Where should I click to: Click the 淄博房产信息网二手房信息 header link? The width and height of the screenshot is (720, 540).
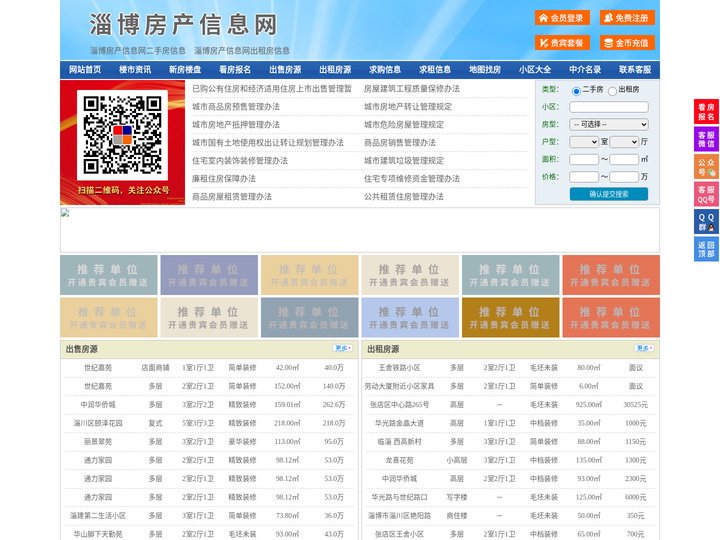tap(138, 51)
